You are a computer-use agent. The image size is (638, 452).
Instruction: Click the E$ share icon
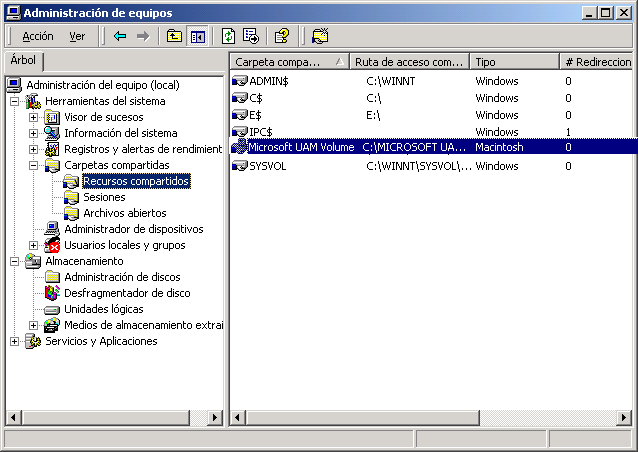pos(240,115)
